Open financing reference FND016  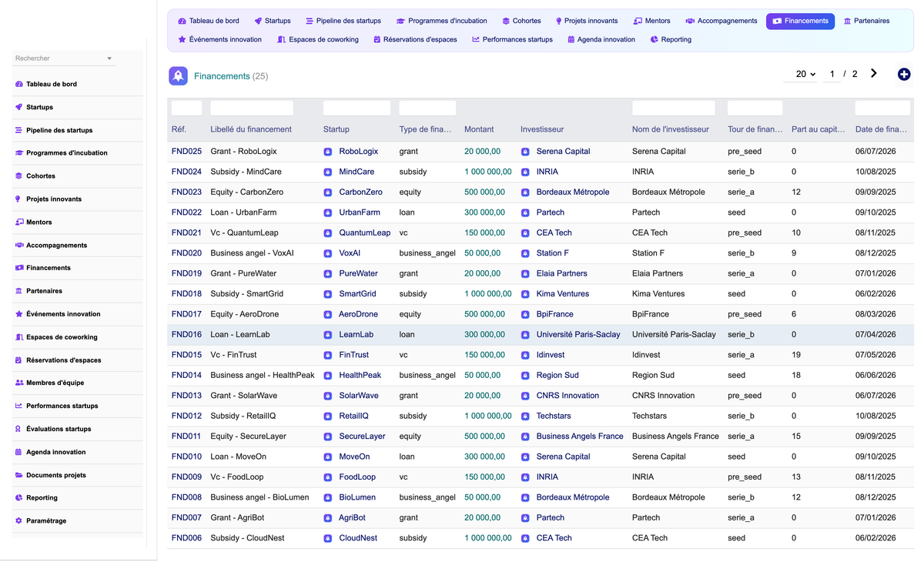(186, 335)
